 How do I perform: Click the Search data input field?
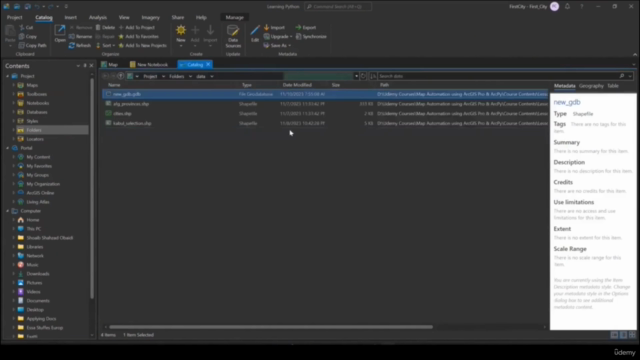(498, 76)
